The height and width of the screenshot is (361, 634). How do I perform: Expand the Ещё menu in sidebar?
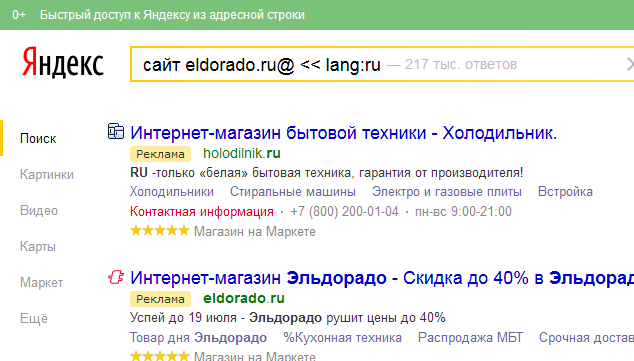[x=34, y=319]
